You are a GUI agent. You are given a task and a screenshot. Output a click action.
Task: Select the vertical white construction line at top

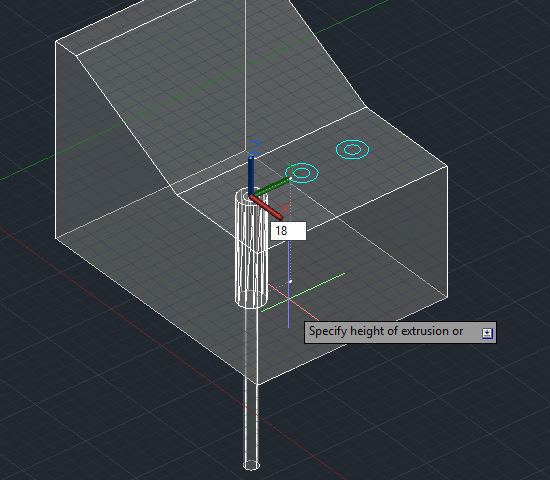point(245,75)
